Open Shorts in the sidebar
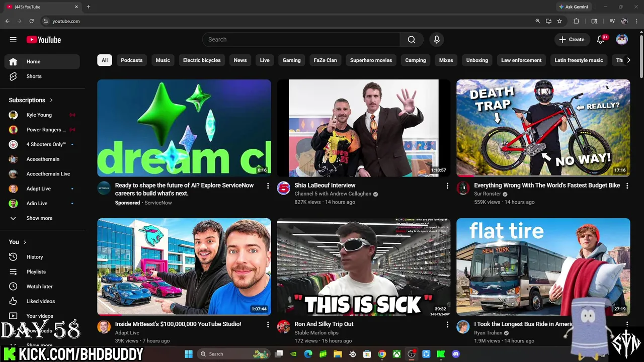 pos(42,76)
